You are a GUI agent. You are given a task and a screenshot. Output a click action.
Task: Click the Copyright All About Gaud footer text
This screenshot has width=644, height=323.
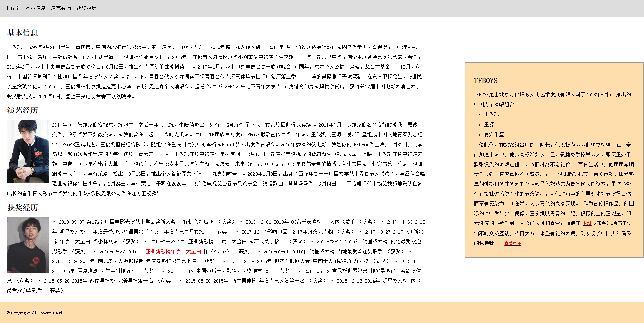tap(36, 313)
